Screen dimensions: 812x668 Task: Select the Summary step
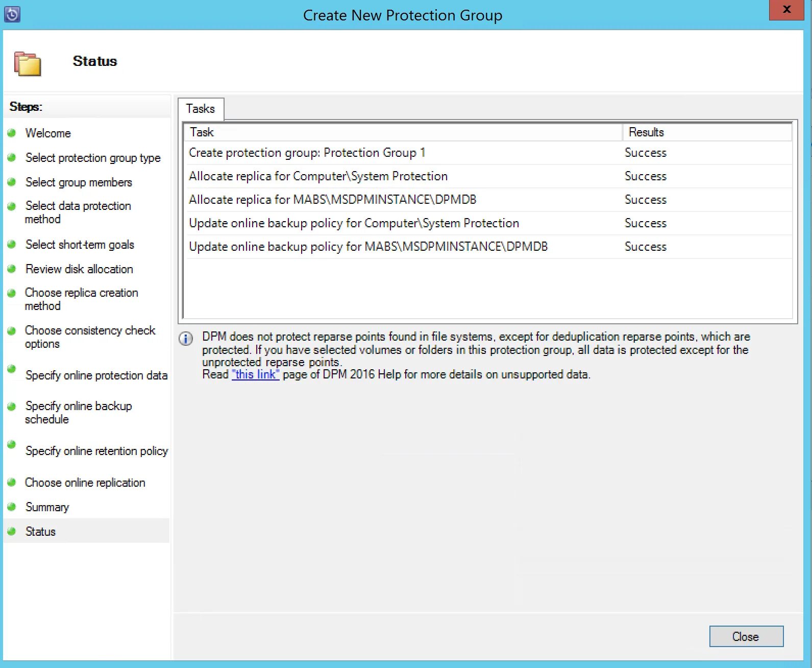(x=47, y=507)
